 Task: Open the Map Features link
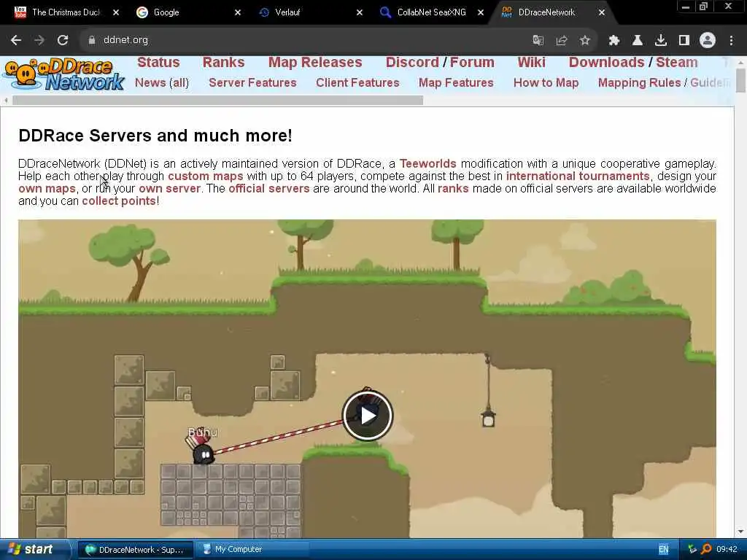coord(456,83)
